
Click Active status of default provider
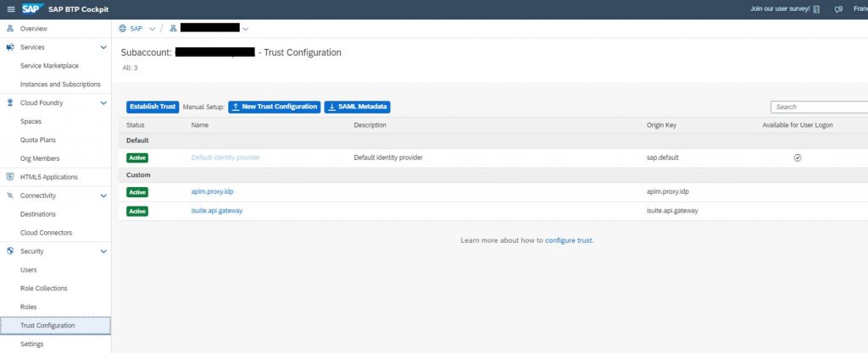pos(137,158)
